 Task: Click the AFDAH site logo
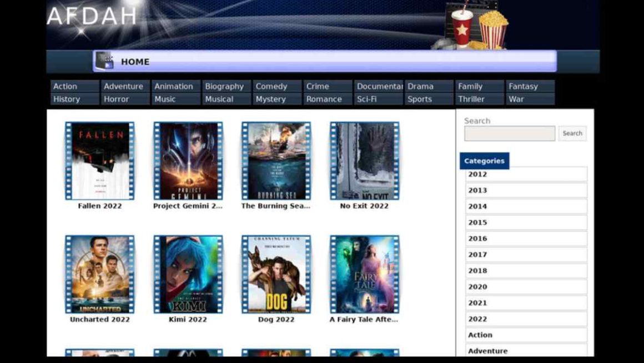[92, 17]
